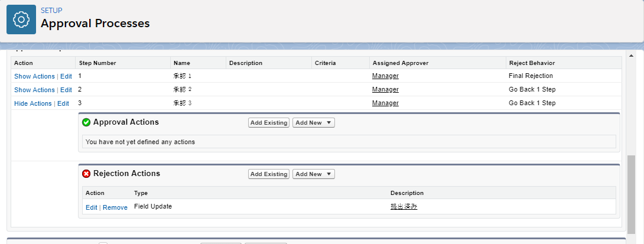Click the red Rejection Actions X icon

tap(86, 174)
